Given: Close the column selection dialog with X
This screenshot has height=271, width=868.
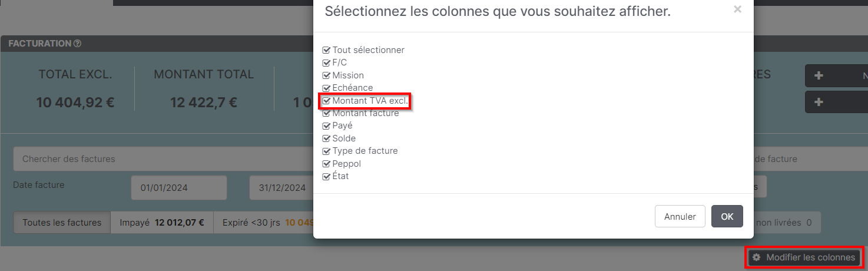Looking at the screenshot, I should (x=737, y=9).
